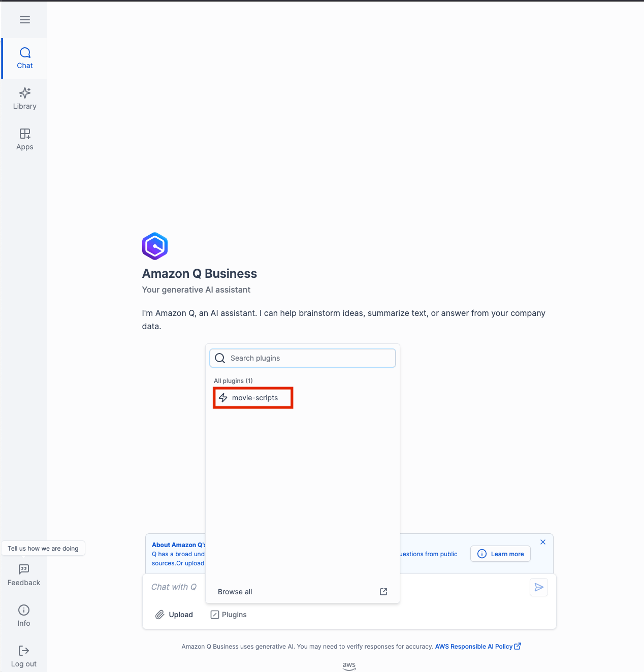This screenshot has height=672, width=644.
Task: Open the Chat sidebar section
Action: click(x=24, y=58)
